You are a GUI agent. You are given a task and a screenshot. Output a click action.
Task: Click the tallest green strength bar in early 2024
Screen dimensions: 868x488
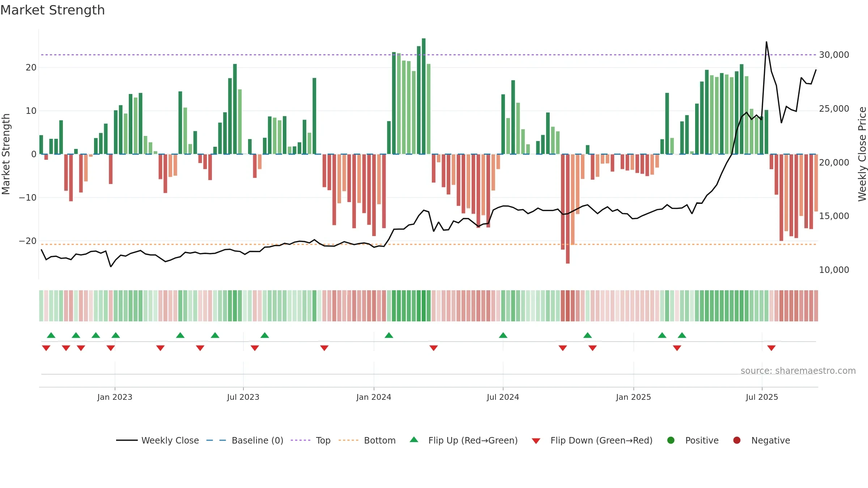pos(424,96)
